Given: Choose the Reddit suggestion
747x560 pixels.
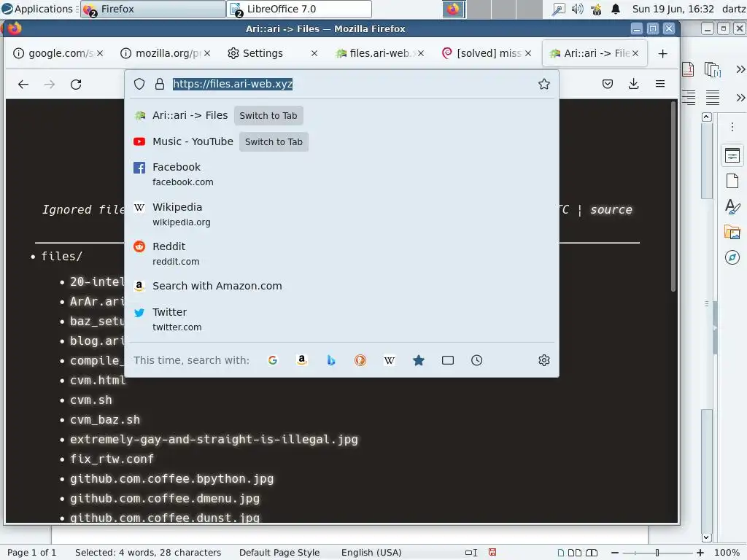Looking at the screenshot, I should 342,254.
